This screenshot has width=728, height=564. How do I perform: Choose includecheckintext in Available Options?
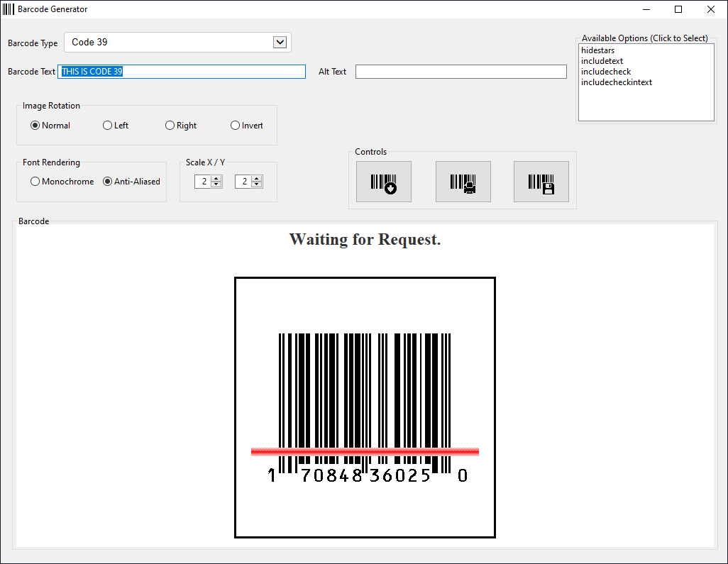coord(616,83)
